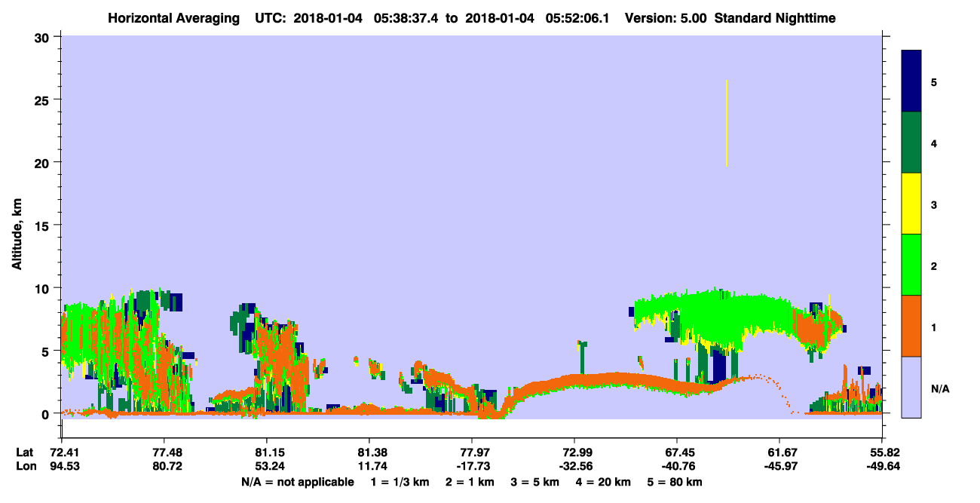Click longitude value -32.56
Screen dimensions: 980x503
tap(574, 466)
